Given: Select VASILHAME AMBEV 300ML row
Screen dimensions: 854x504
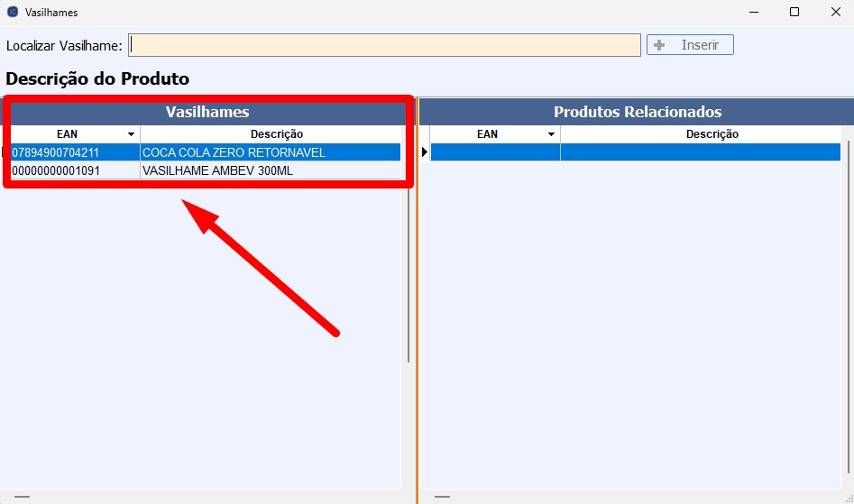Looking at the screenshot, I should pyautogui.click(x=206, y=170).
